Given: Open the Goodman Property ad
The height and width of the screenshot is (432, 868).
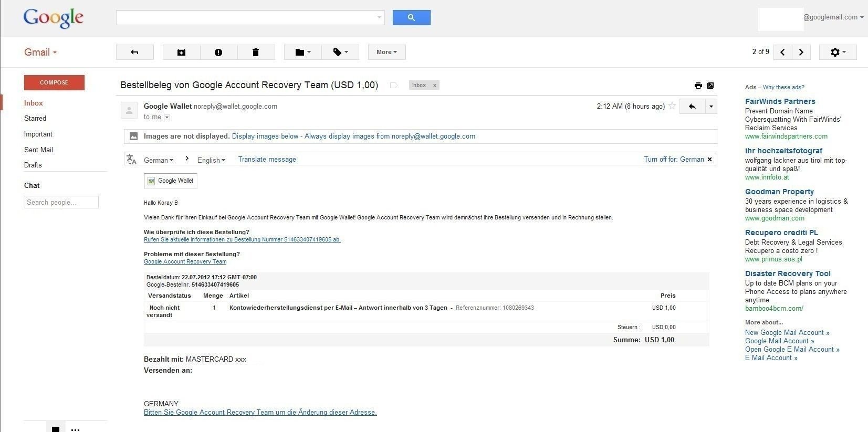Looking at the screenshot, I should tap(779, 192).
